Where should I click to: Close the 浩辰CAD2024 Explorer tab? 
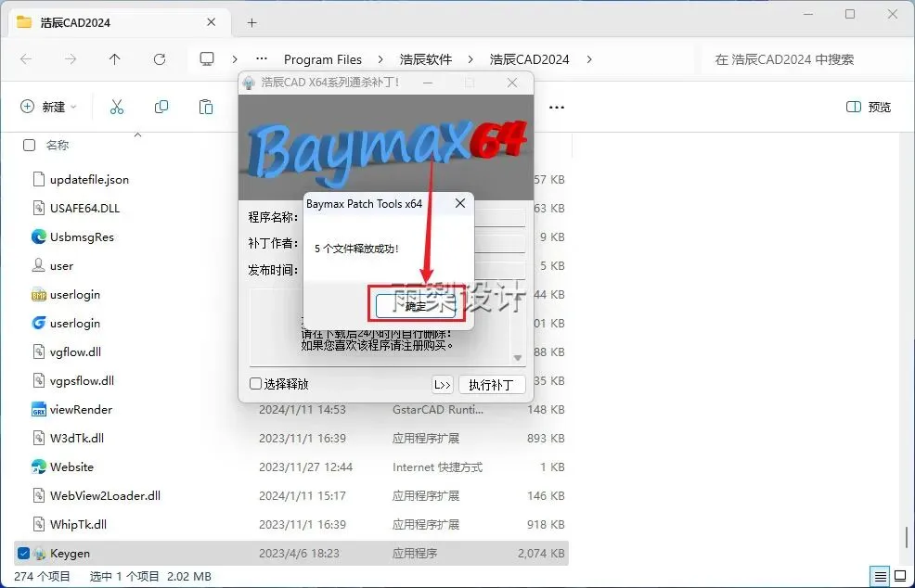[x=212, y=22]
